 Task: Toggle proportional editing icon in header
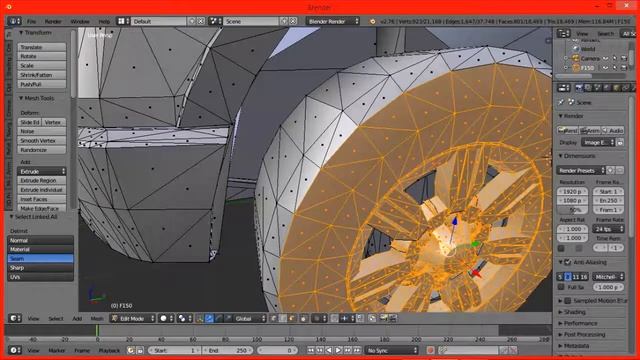pyautogui.click(x=319, y=318)
